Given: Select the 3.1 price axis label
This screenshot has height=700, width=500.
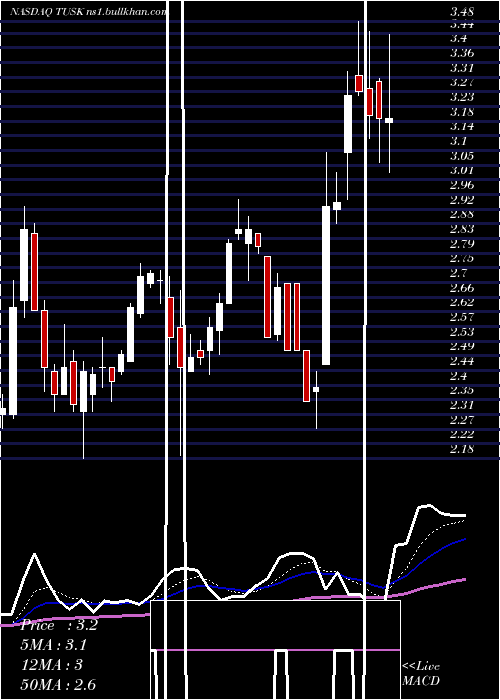Looking at the screenshot, I should click(458, 141).
